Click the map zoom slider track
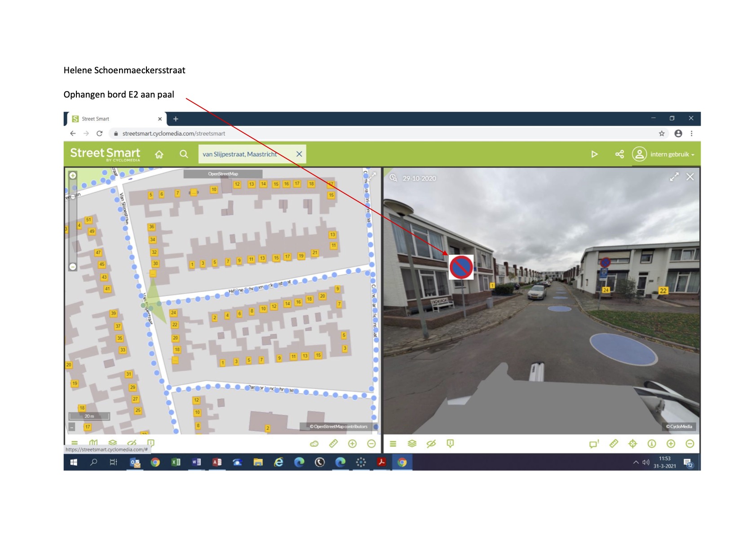Image resolution: width=756 pixels, height=535 pixels. 72,221
